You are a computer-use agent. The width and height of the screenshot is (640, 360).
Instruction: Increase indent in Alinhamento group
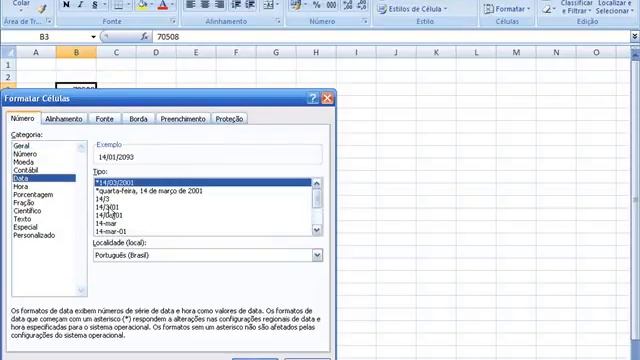[x=250, y=4]
